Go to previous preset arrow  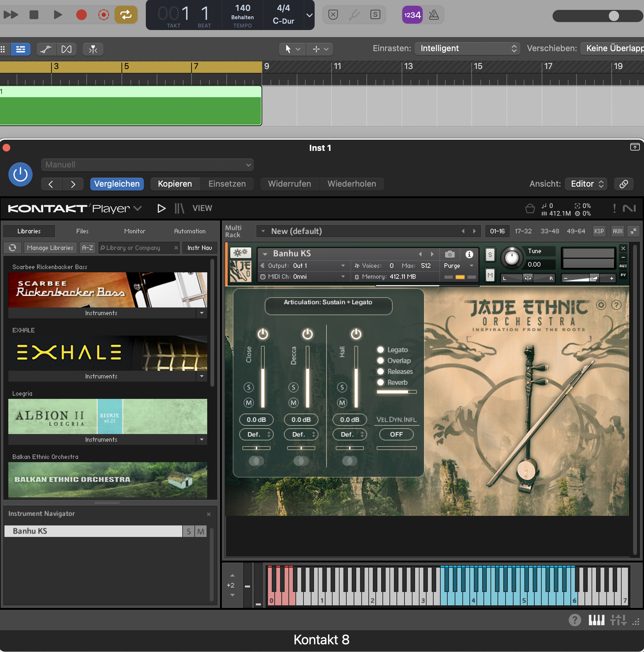[51, 184]
